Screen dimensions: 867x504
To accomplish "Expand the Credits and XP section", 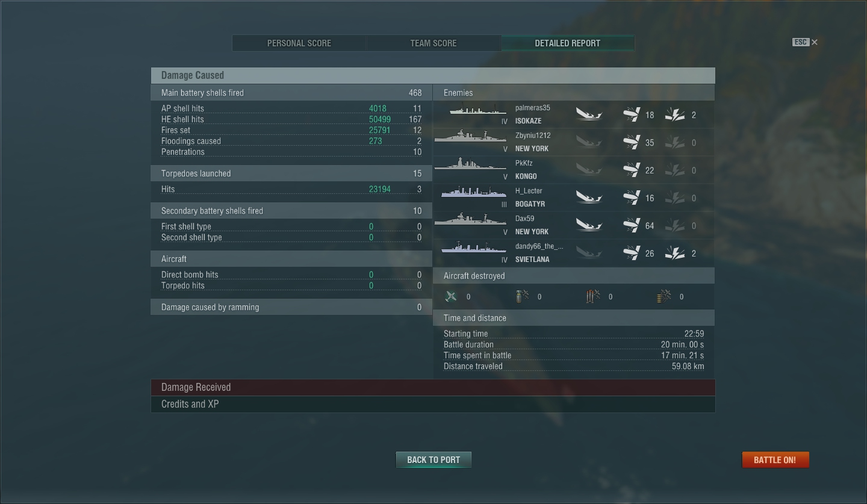I will tap(433, 404).
